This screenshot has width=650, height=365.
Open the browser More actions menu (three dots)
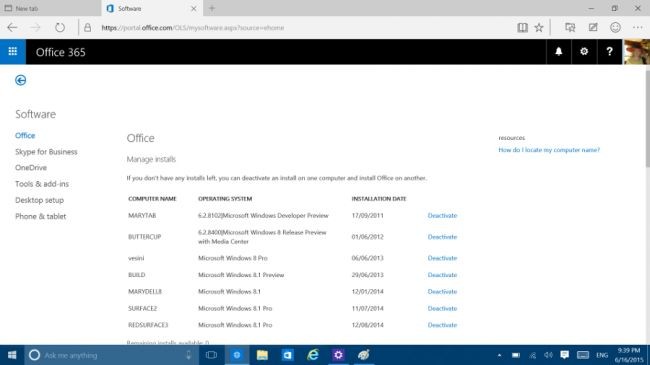pyautogui.click(x=638, y=27)
